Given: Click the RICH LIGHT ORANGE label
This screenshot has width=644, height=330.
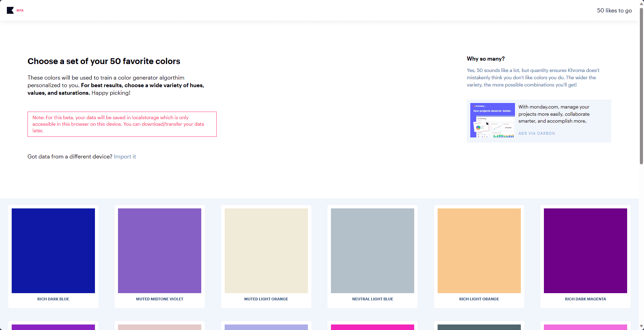Looking at the screenshot, I should pyautogui.click(x=479, y=299).
